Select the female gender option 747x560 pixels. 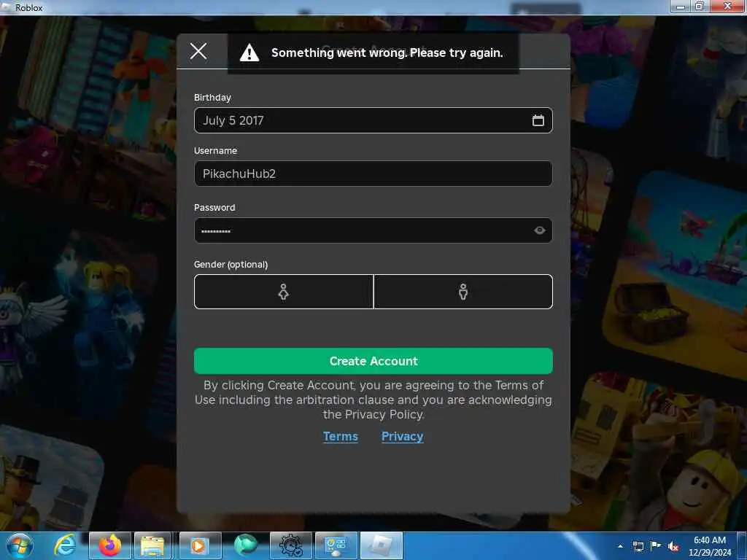[x=284, y=292]
